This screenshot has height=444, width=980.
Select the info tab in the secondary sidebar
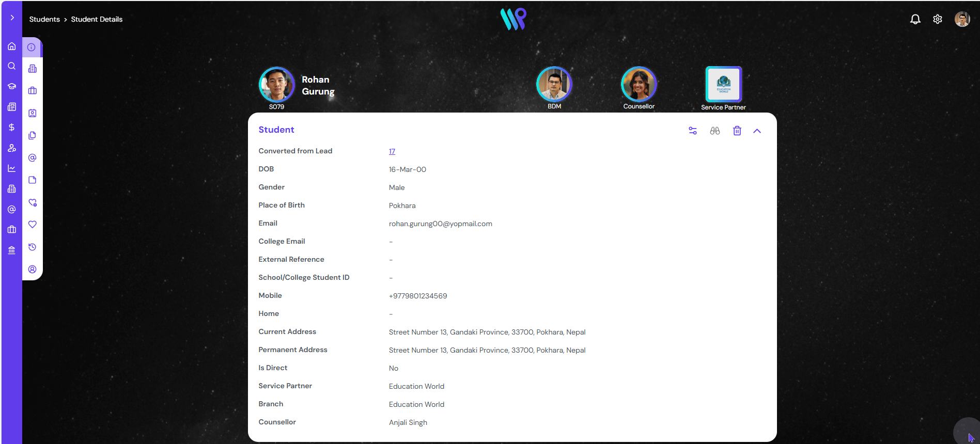[x=32, y=47]
